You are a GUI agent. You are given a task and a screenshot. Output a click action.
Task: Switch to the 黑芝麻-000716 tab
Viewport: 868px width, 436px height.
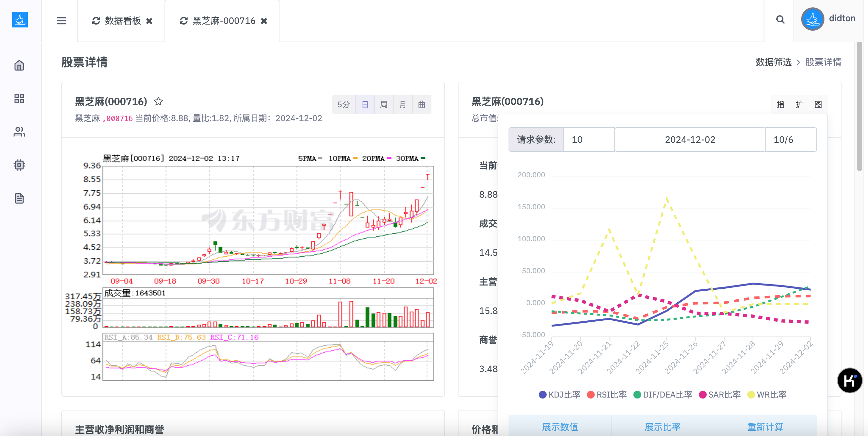[224, 21]
